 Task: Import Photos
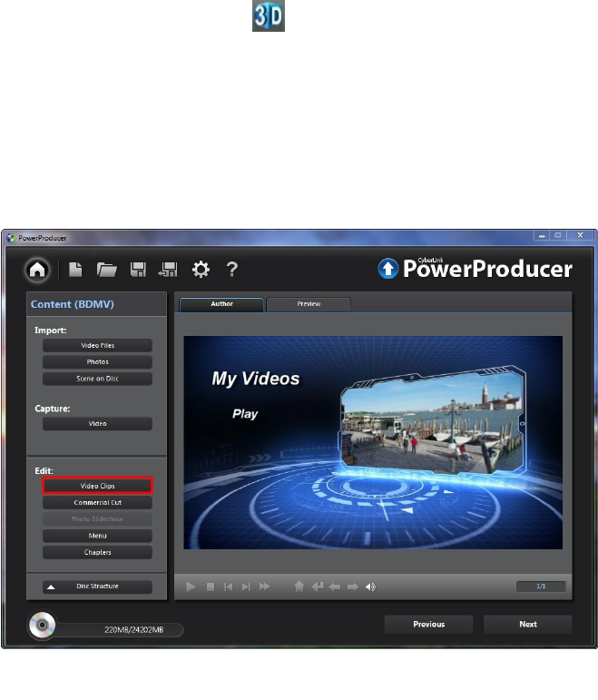[x=97, y=362]
